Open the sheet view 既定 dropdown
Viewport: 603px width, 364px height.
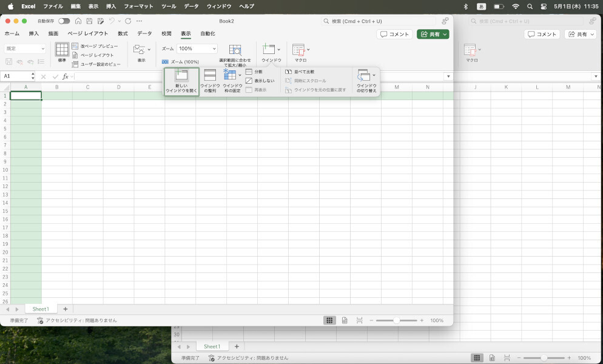[25, 49]
